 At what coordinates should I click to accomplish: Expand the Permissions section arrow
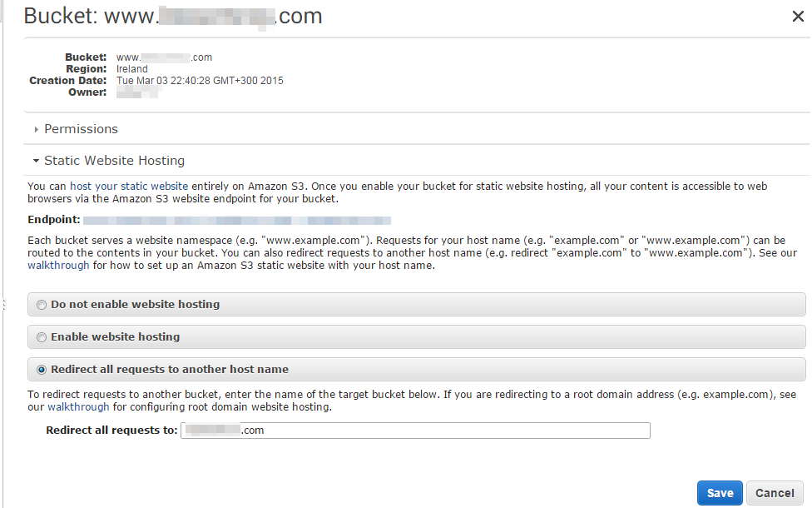[36, 129]
